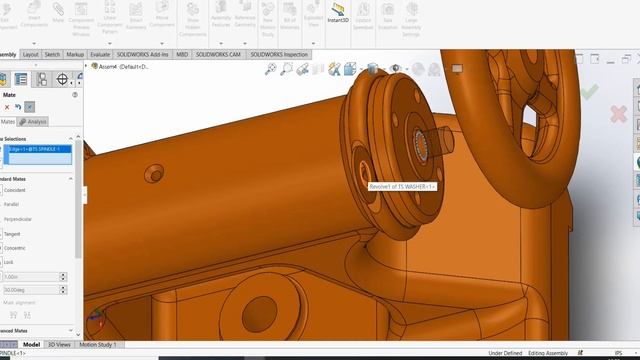Image resolution: width=640 pixels, height=360 pixels.
Task: Click the Mate paperclip ribbon icon
Action: [58, 12]
